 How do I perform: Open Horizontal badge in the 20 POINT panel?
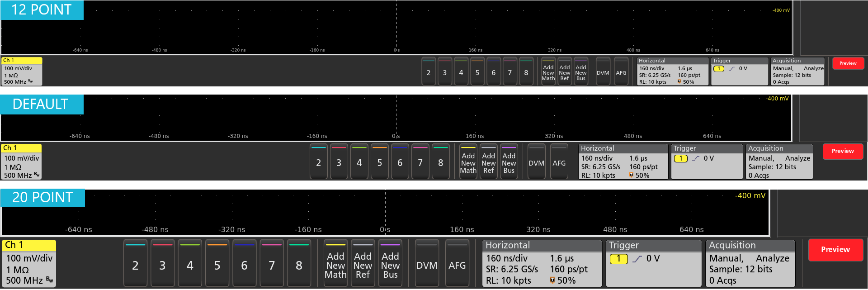542,263
